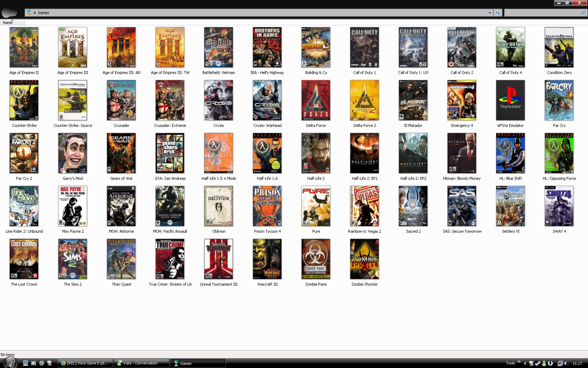Click inside the search box

click(546, 13)
